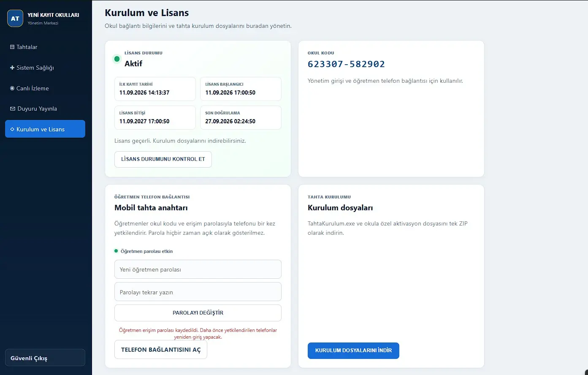Click the Aktif license status text
Image resolution: width=588 pixels, height=375 pixels.
(x=133, y=64)
